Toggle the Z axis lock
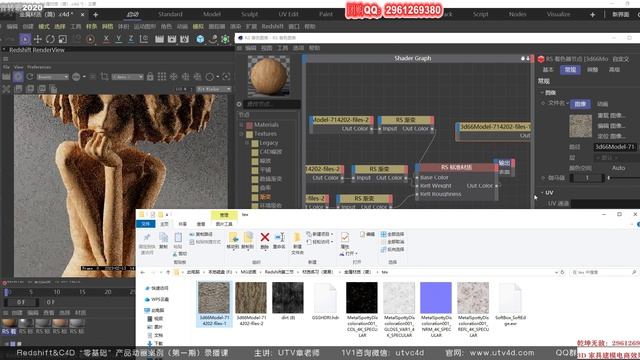 coord(131,39)
